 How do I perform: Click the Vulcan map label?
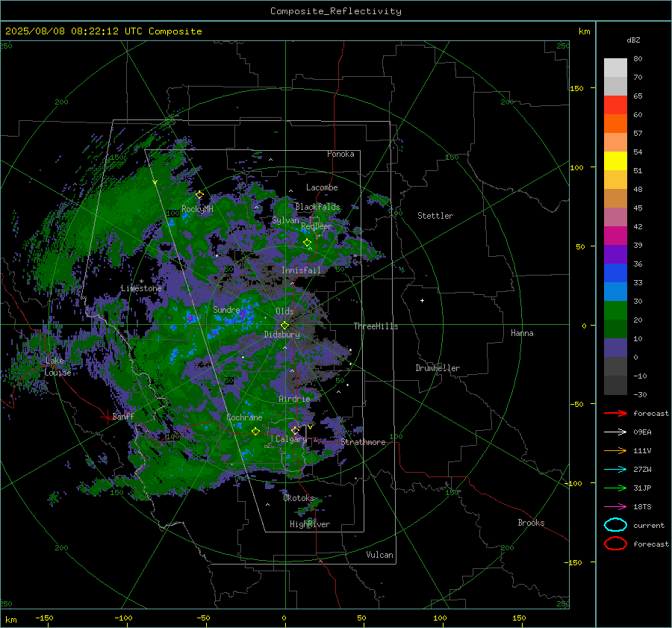(379, 555)
